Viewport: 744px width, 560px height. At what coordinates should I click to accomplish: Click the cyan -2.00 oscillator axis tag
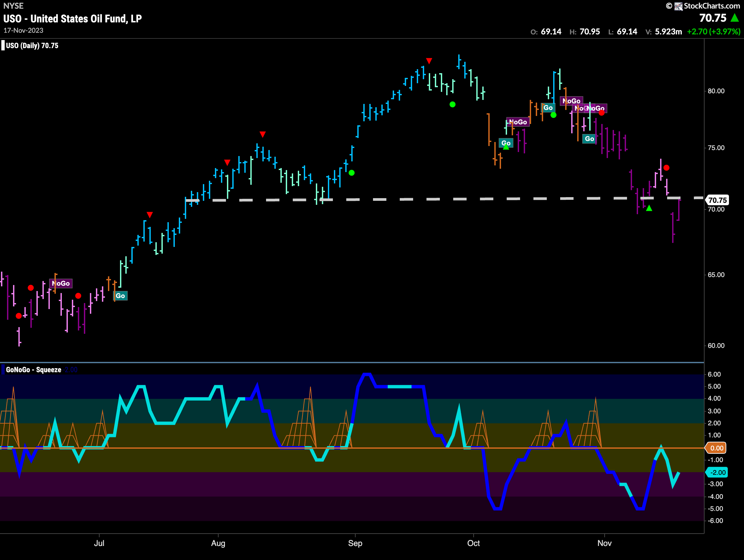717,472
